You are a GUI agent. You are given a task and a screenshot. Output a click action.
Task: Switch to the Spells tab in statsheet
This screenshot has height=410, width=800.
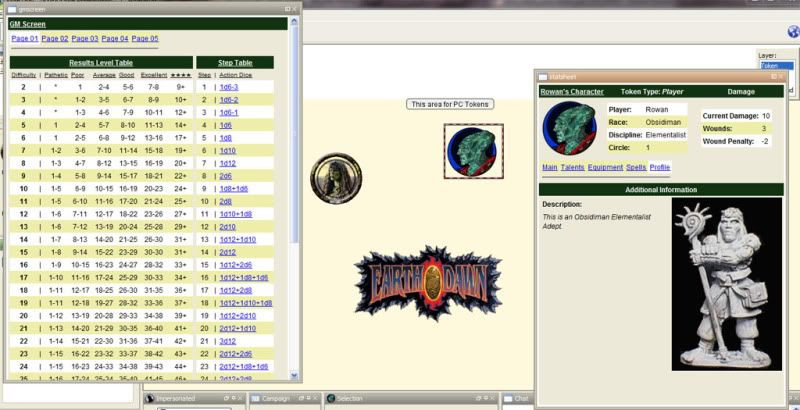pyautogui.click(x=636, y=167)
